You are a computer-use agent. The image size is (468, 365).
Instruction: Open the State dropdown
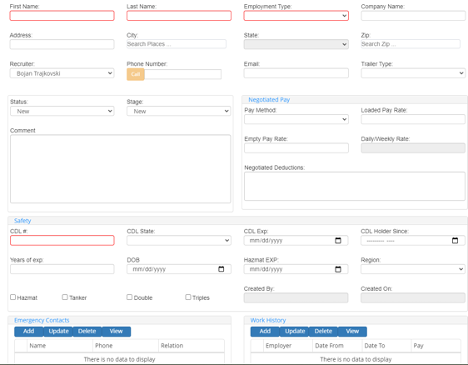(296, 44)
